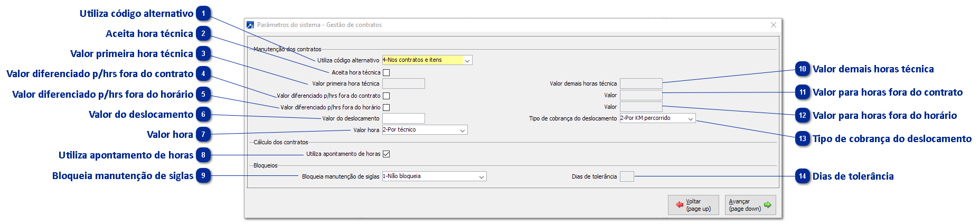Click the Manutenção dos contratos group label
Viewport: 980px width, 224px height.
tap(287, 49)
